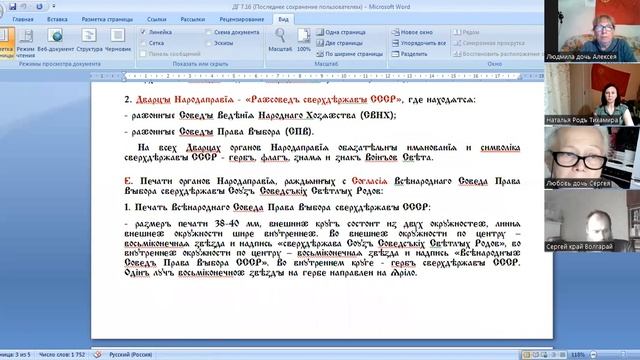Click Print Layout view button in status bar

tap(527, 355)
